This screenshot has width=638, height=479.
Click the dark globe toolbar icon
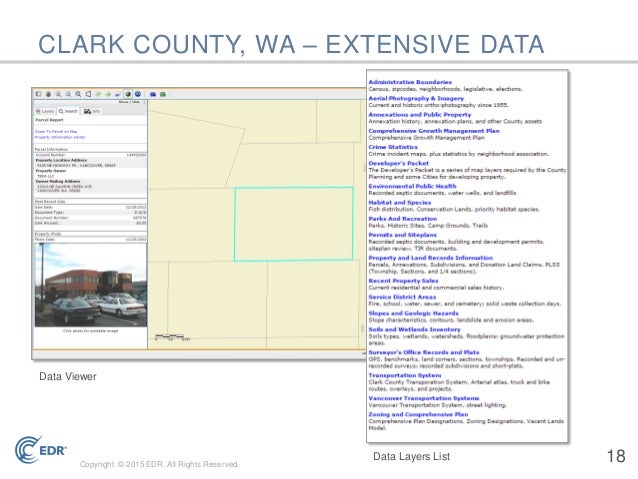(128, 94)
